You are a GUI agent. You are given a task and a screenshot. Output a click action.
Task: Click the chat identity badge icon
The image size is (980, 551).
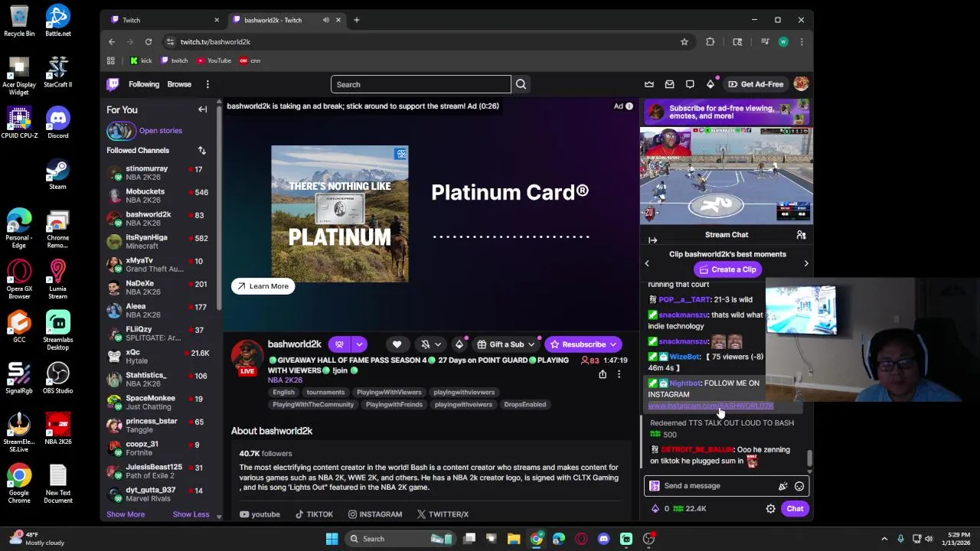655,486
